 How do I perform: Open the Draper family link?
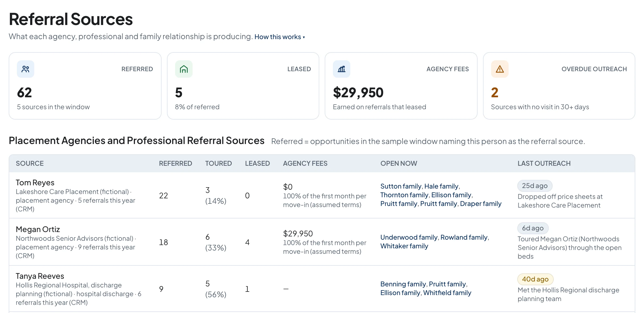[481, 204]
